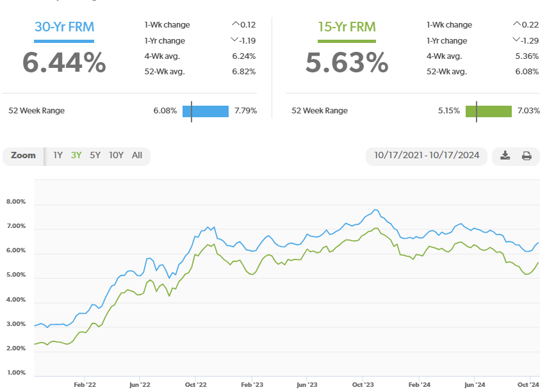
Task: Print the mortgage rate chart
Action: click(x=526, y=155)
